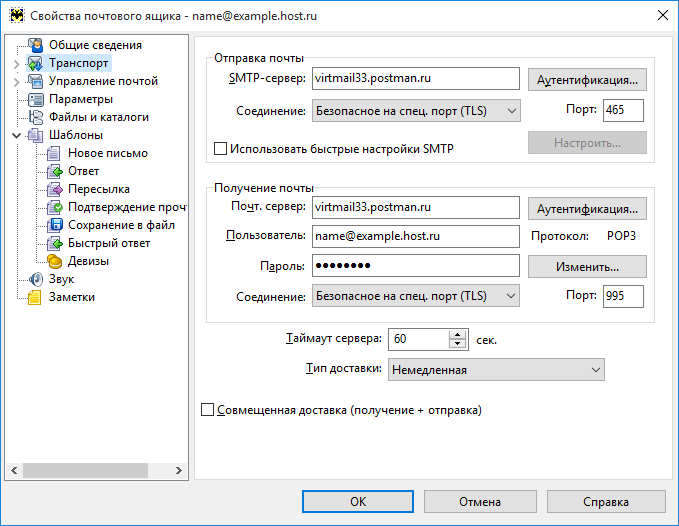Expand the Транспорт tree node

(x=16, y=64)
